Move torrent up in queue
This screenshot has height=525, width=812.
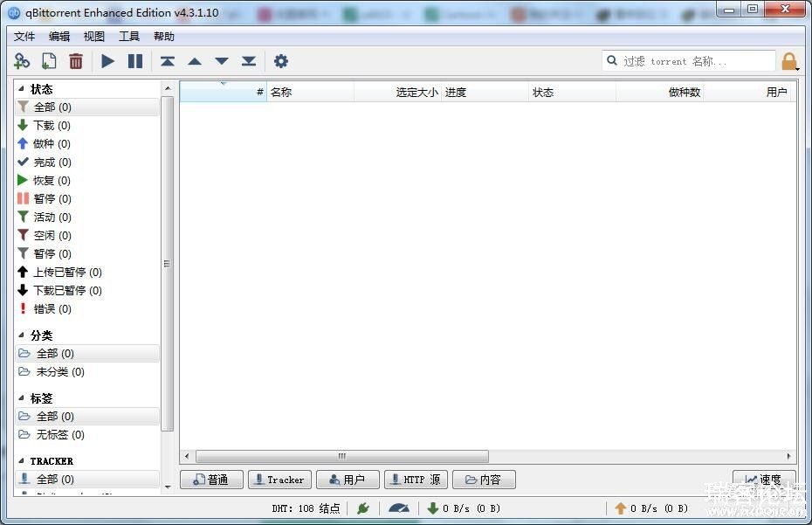(195, 61)
